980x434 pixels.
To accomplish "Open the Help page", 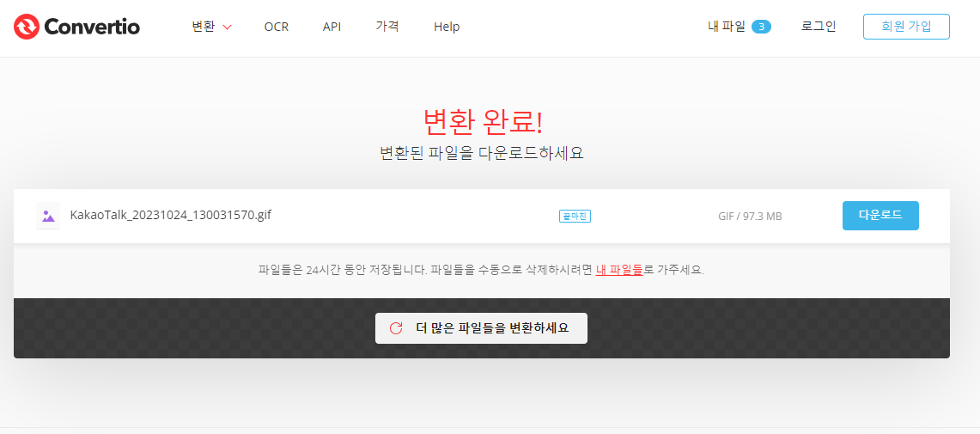I will pos(447,27).
